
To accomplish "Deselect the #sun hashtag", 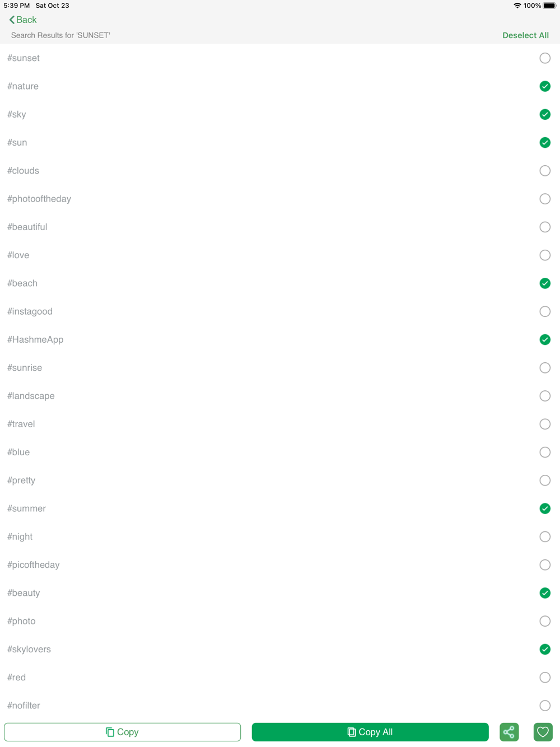I will (545, 143).
